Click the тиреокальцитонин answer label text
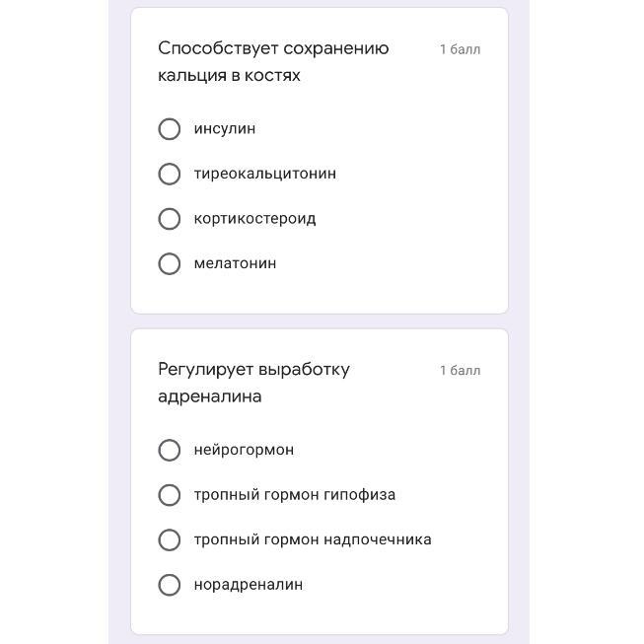Viewport: 644px width, 644px height. click(x=264, y=174)
